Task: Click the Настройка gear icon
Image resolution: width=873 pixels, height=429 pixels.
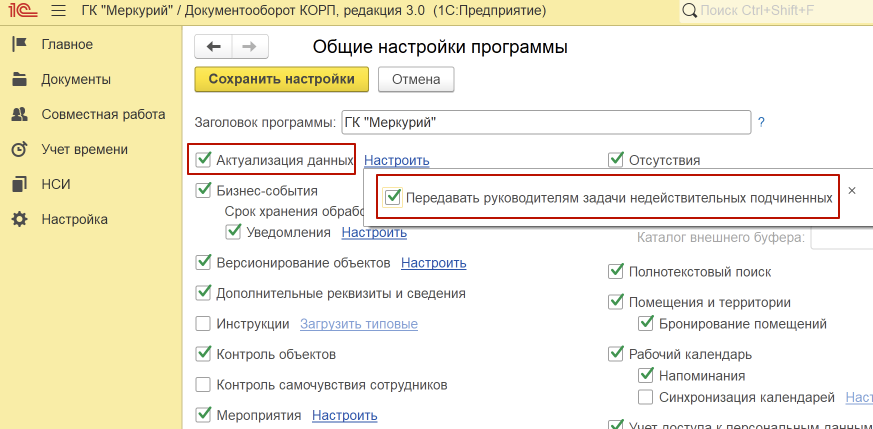Action: point(18,219)
